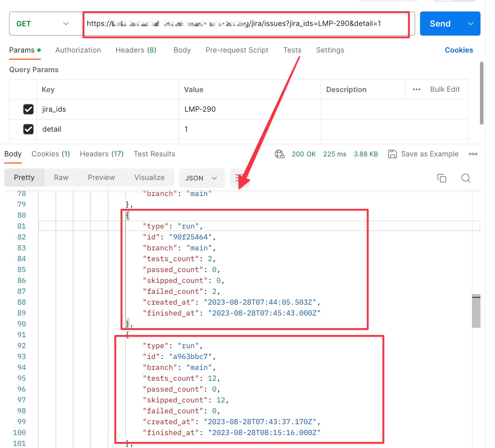Switch response view to Visualize
The image size is (495, 448).
(x=150, y=178)
